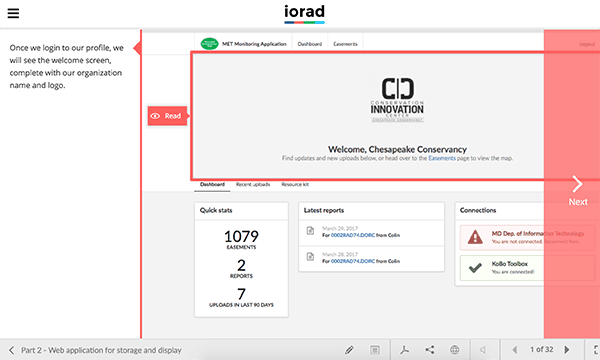Image resolution: width=600 pixels, height=360 pixels.
Task: Open the MET Monitoring Application tab
Action: click(254, 44)
